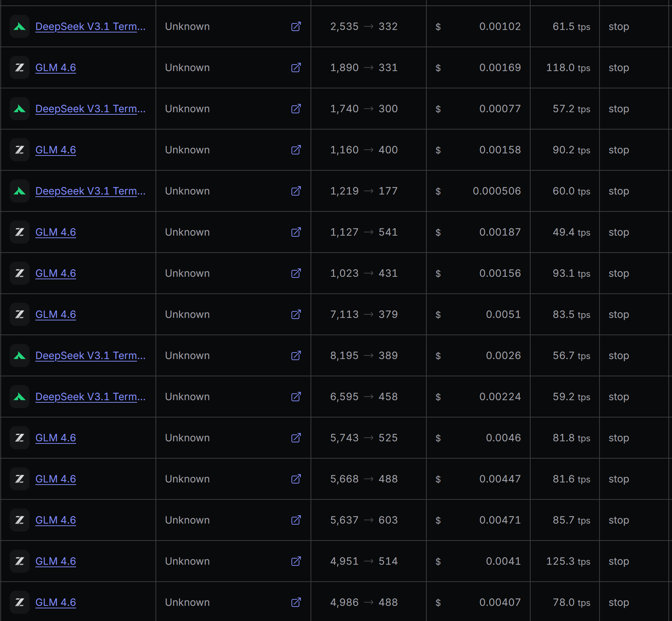The image size is (672, 621).
Task: Open external link icon in the 6,595 → 458 row
Action: [296, 397]
